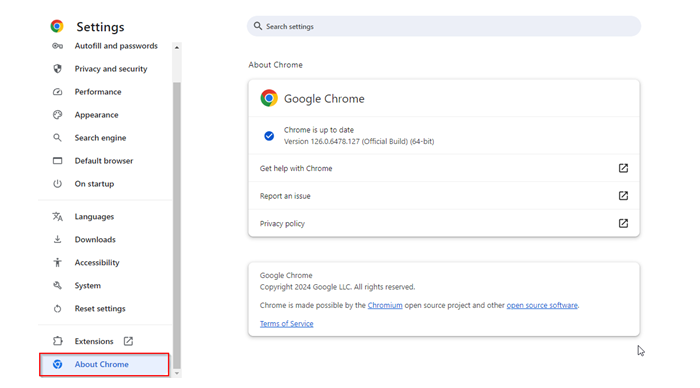Click the sidebar scrollbar down arrow

(177, 373)
